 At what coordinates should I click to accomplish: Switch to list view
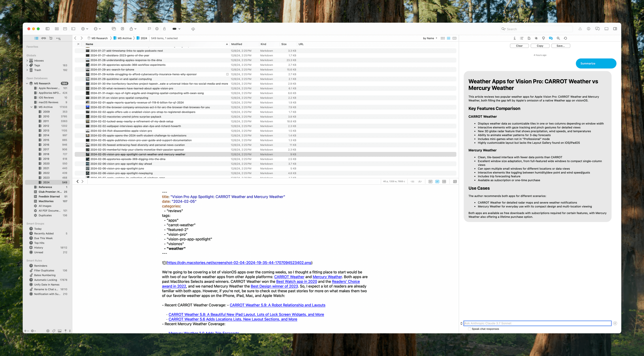449,38
